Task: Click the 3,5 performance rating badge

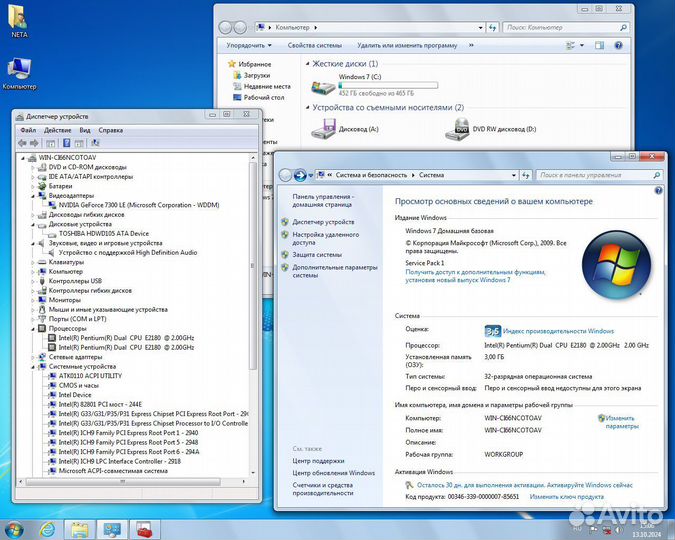Action: (492, 331)
